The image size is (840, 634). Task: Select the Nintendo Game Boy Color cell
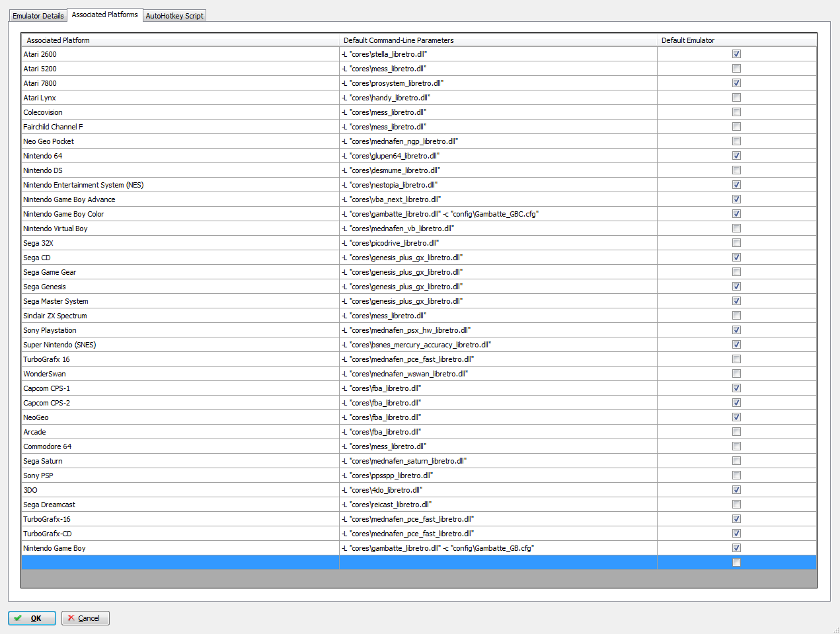(180, 214)
